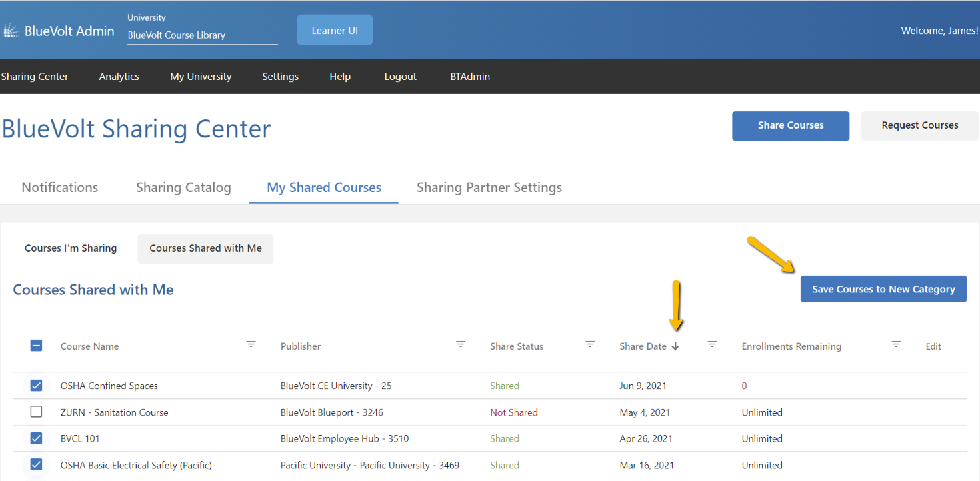Click the ZURN - Sanitation Course name
Screen dimensions: 980x481
tap(115, 412)
